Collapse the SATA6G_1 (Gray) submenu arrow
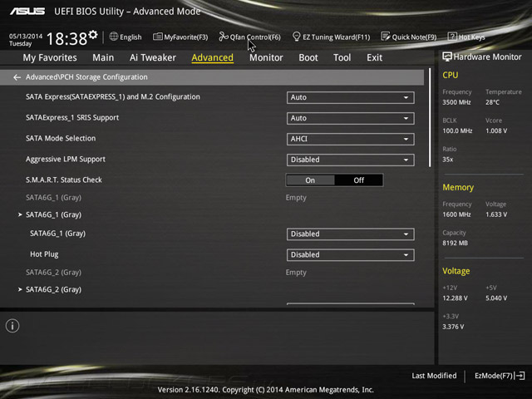This screenshot has height=399, width=532. click(20, 214)
